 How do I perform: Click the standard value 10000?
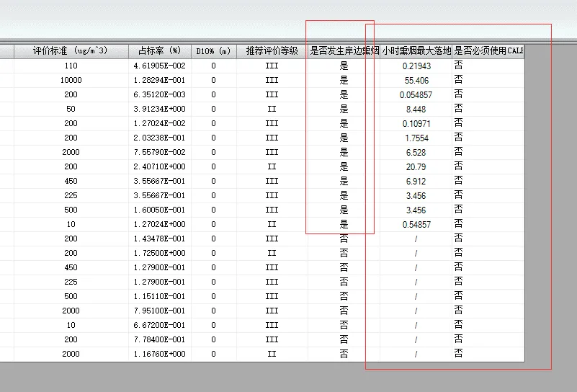coord(71,80)
